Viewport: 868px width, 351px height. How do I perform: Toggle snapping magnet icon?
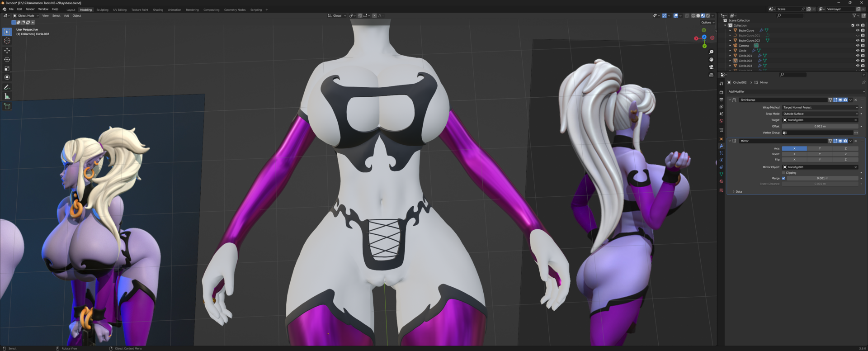pos(360,15)
